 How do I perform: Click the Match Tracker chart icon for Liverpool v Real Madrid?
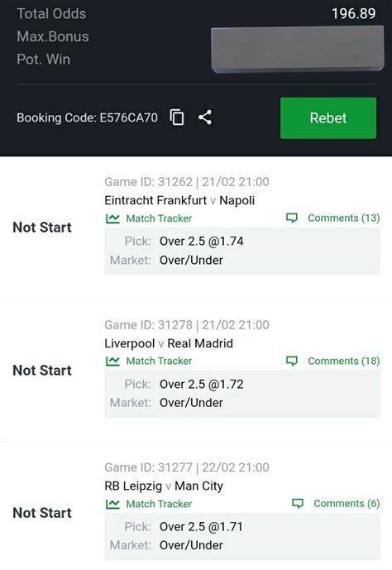tap(112, 361)
